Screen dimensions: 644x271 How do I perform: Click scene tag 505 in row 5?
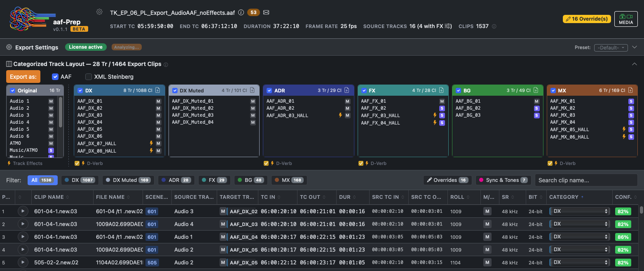pyautogui.click(x=152, y=262)
